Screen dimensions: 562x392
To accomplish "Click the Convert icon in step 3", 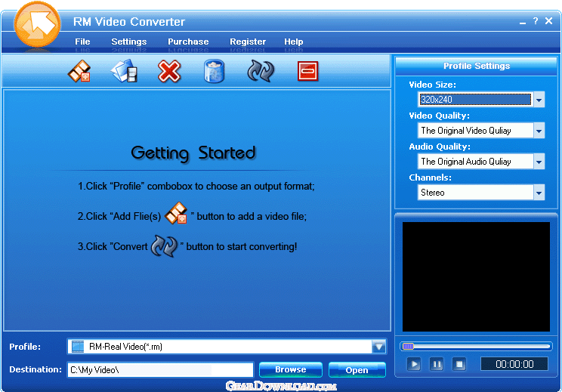I will pos(164,246).
